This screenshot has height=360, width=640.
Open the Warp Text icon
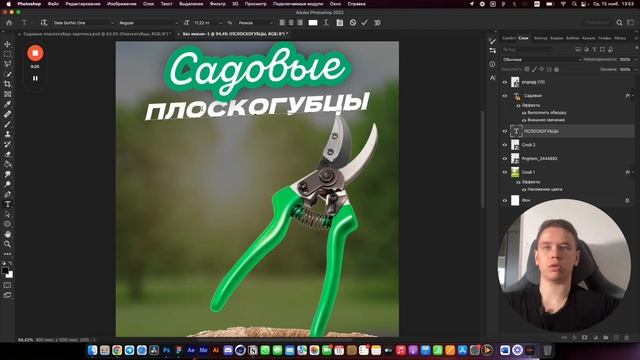(326, 22)
